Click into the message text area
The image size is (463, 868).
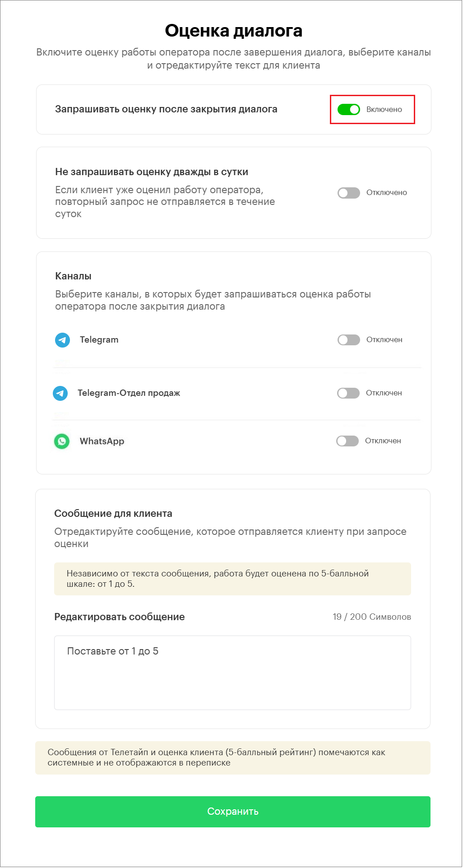[x=232, y=673]
